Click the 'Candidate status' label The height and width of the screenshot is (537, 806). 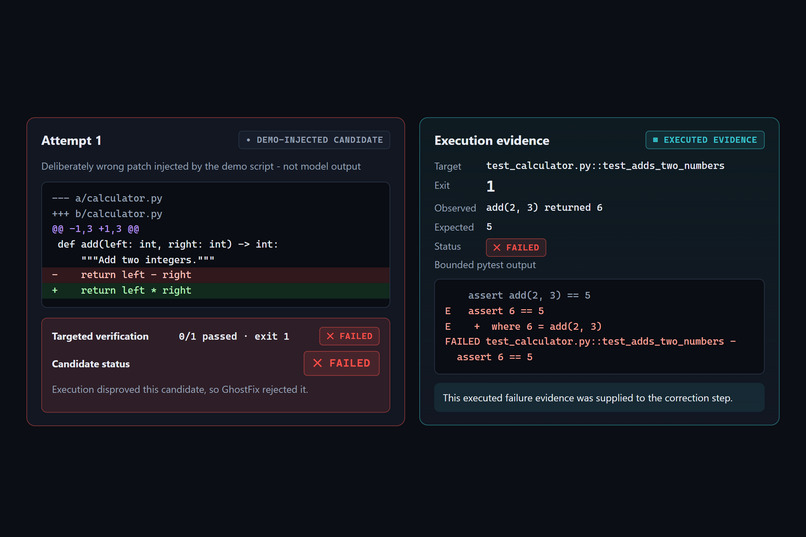(91, 364)
